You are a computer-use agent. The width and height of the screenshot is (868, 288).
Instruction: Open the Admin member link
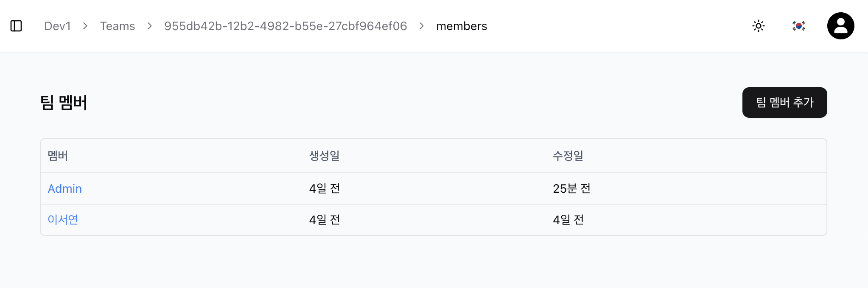coord(64,188)
